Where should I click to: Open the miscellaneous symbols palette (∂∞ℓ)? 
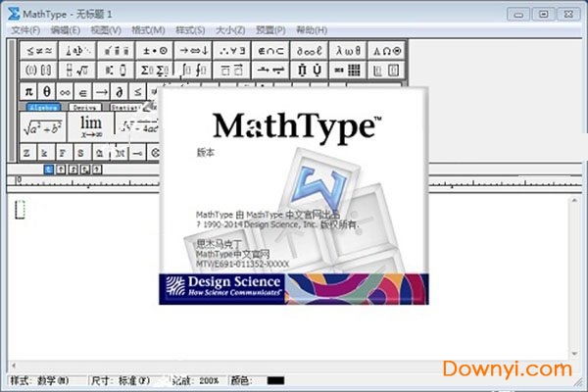tap(310, 51)
